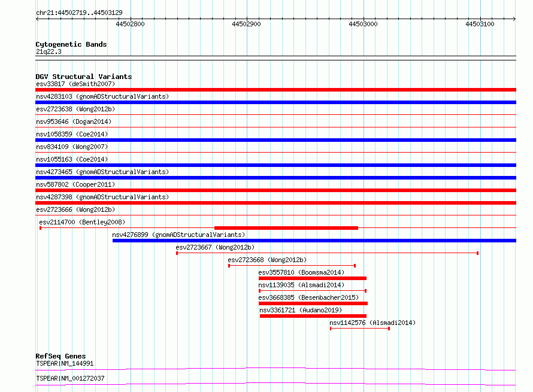Open nsv1139035 (Alsmadi2014) label

coord(301,285)
